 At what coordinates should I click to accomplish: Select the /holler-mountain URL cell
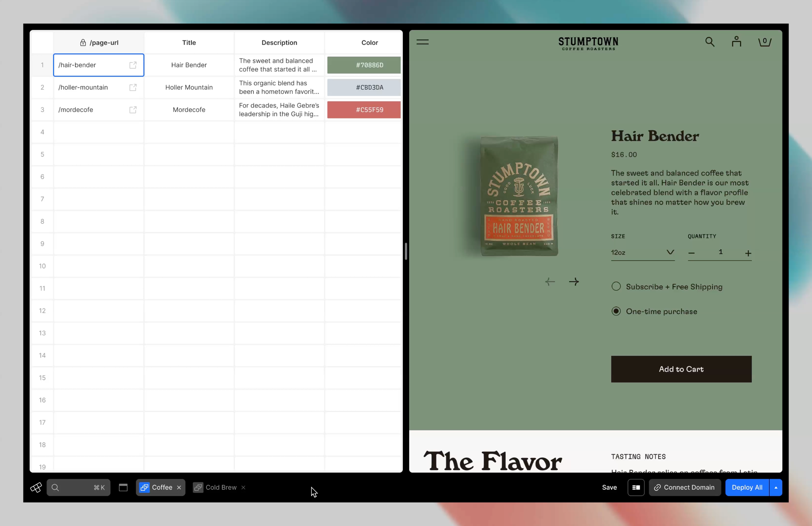pos(99,87)
